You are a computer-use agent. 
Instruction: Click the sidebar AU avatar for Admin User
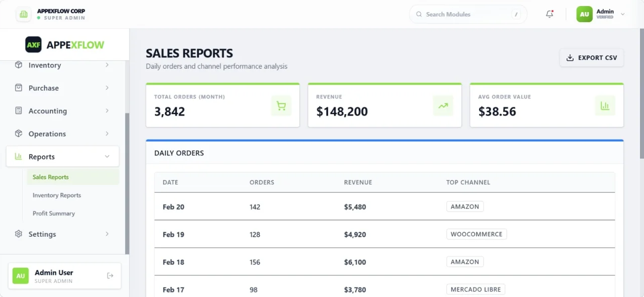(x=21, y=276)
